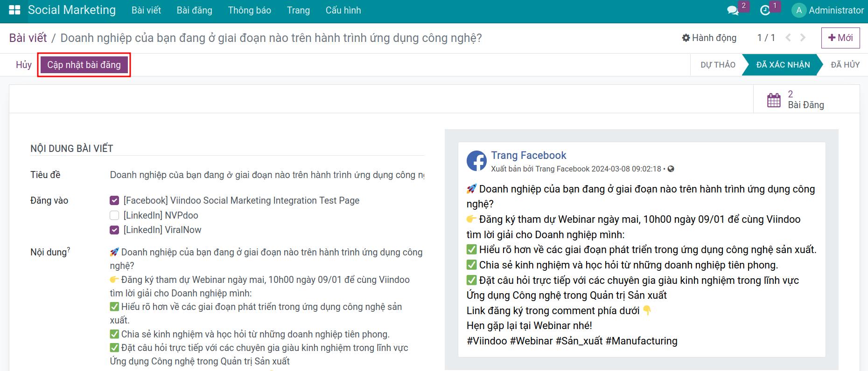This screenshot has height=371, width=868.
Task: Select the Đã xác nhận status stage
Action: (x=783, y=65)
